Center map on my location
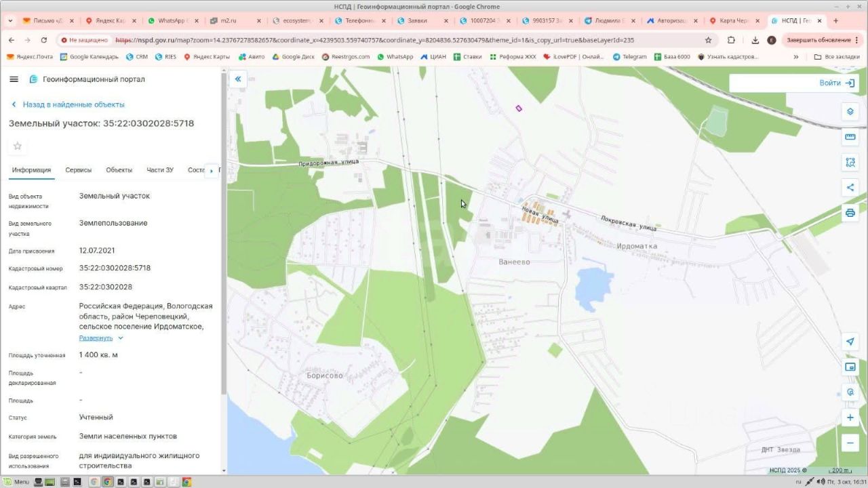This screenshot has height=488, width=868. click(850, 342)
